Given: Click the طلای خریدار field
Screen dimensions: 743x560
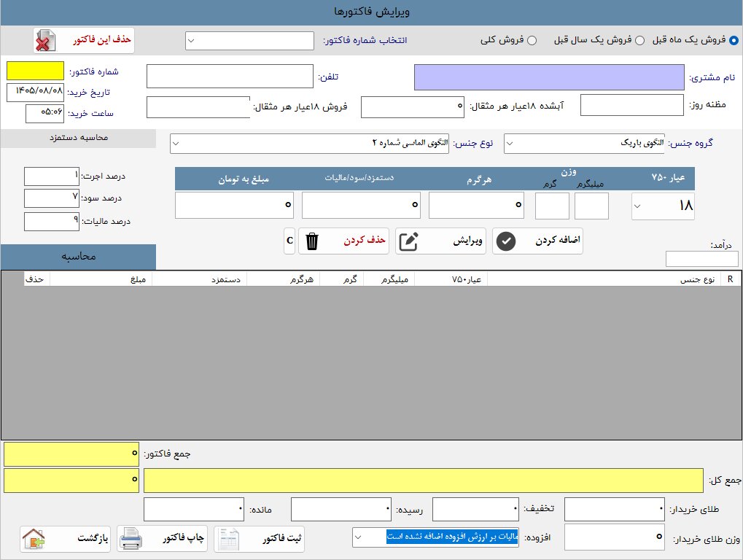Looking at the screenshot, I should pyautogui.click(x=615, y=509).
